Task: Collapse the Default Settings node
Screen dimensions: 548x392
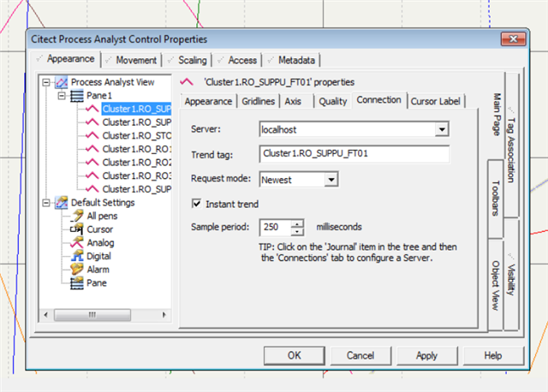Action: 46,203
